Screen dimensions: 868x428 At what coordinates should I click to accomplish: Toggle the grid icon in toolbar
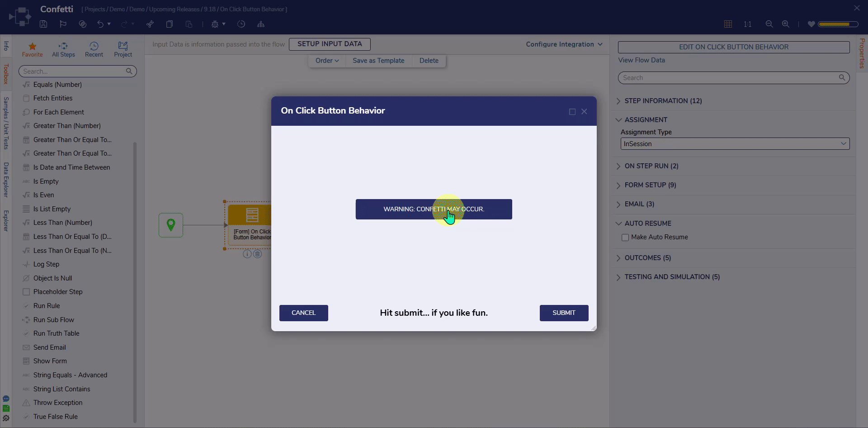click(x=728, y=24)
